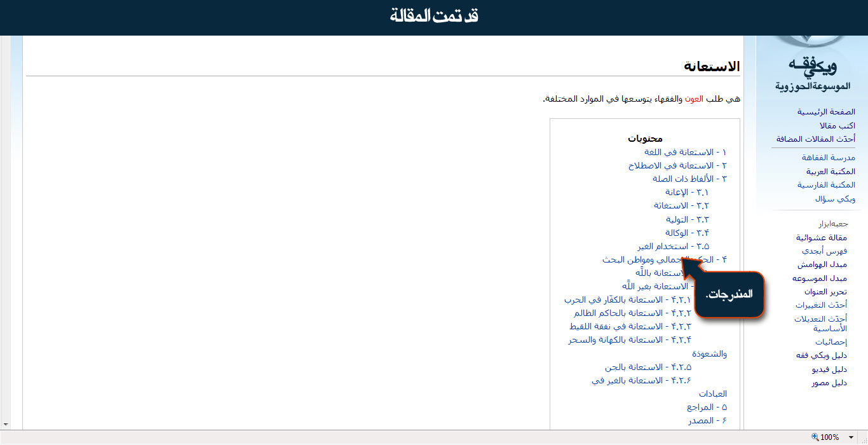Screen dimensions: 868x445
Task: Click scrollbar down arrow on left edge
Action: pos(6,423)
